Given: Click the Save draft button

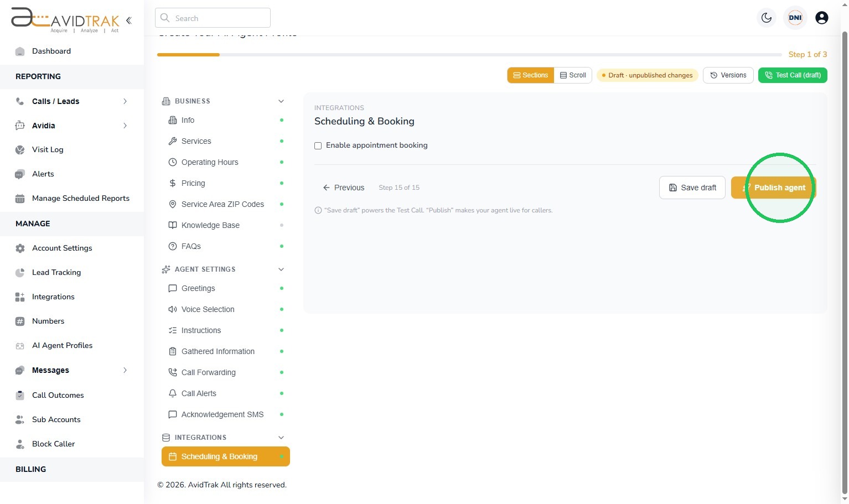Looking at the screenshot, I should click(692, 188).
